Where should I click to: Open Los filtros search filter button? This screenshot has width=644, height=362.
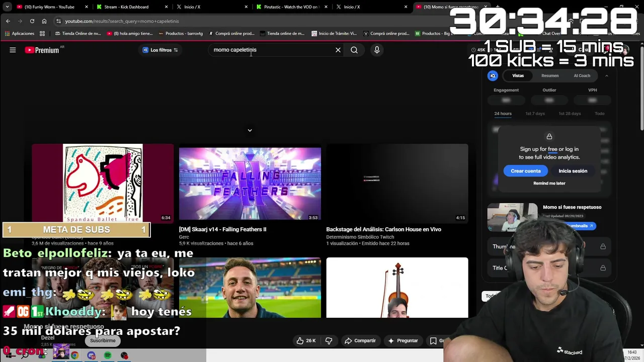coord(160,50)
